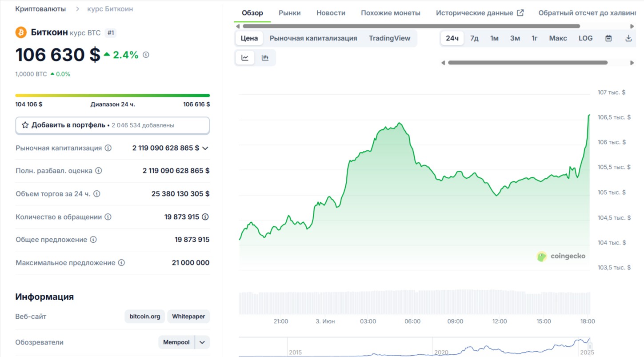Click the price chart peak near 05:00
The height and width of the screenshot is (357, 644).
[400, 124]
